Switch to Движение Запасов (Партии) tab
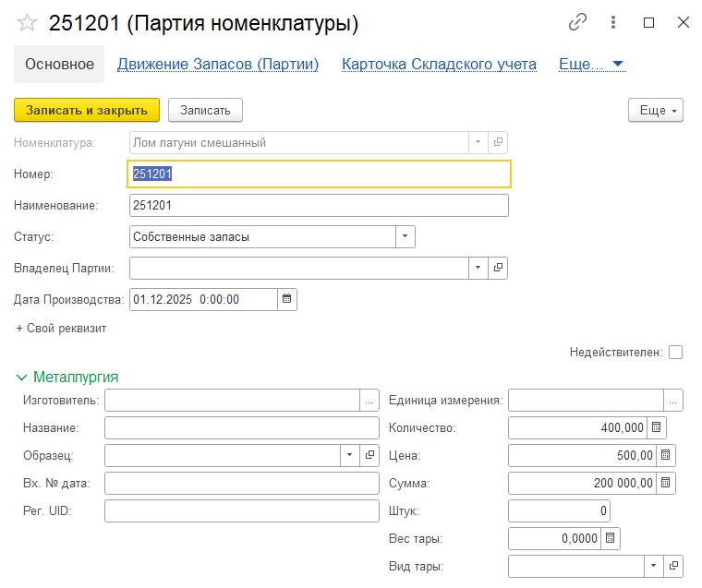 [x=217, y=64]
